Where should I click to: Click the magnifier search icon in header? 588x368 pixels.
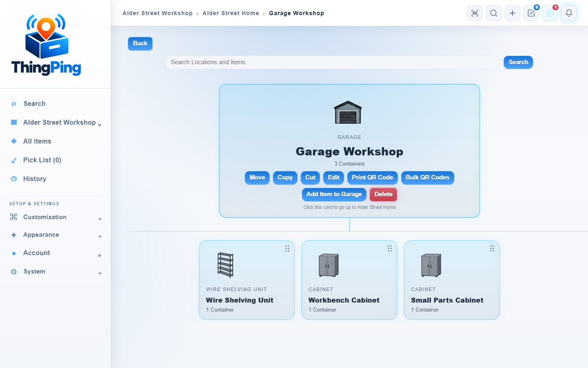(x=494, y=13)
